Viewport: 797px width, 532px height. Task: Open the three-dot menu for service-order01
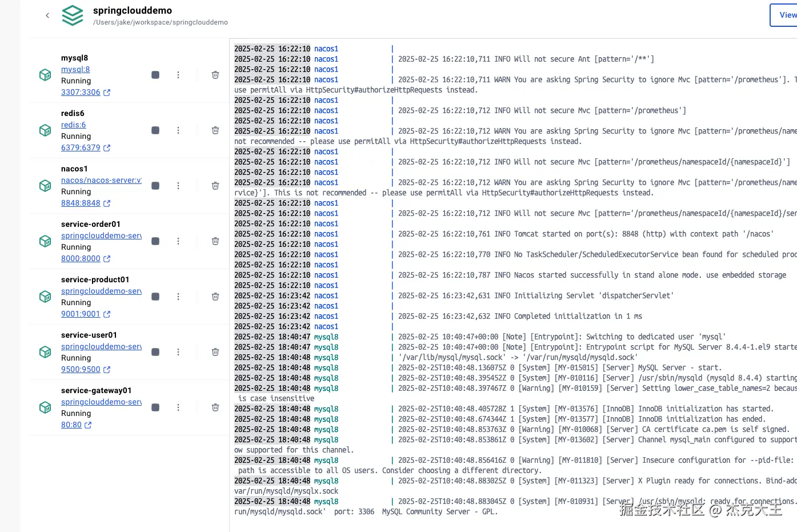tap(178, 241)
